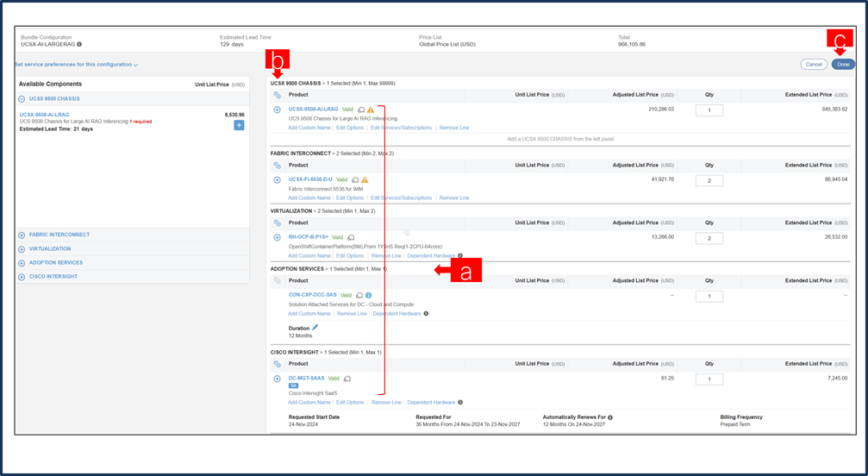The height and width of the screenshot is (476, 868).
Task: Click the Qty field for RH-OCP-B-P1S=
Action: [x=709, y=238]
